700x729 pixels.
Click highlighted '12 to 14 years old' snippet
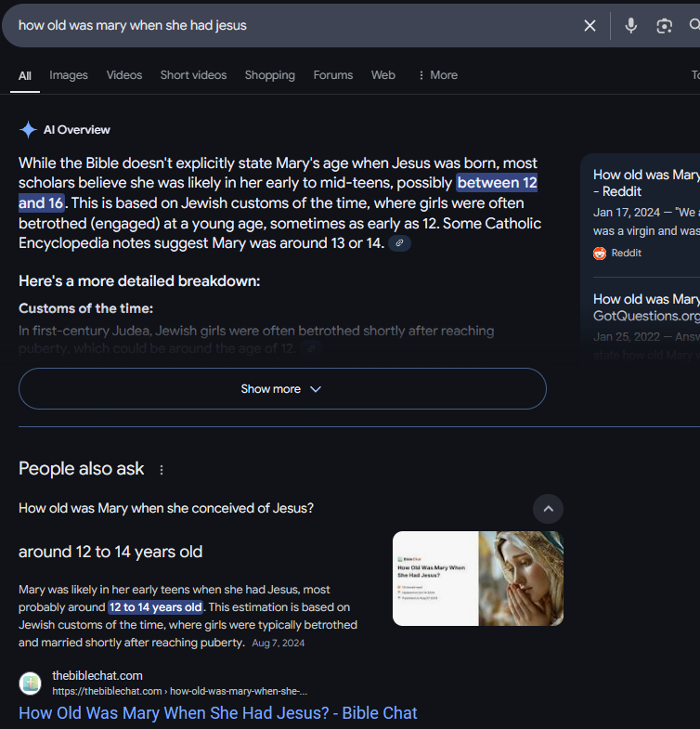coord(156,607)
